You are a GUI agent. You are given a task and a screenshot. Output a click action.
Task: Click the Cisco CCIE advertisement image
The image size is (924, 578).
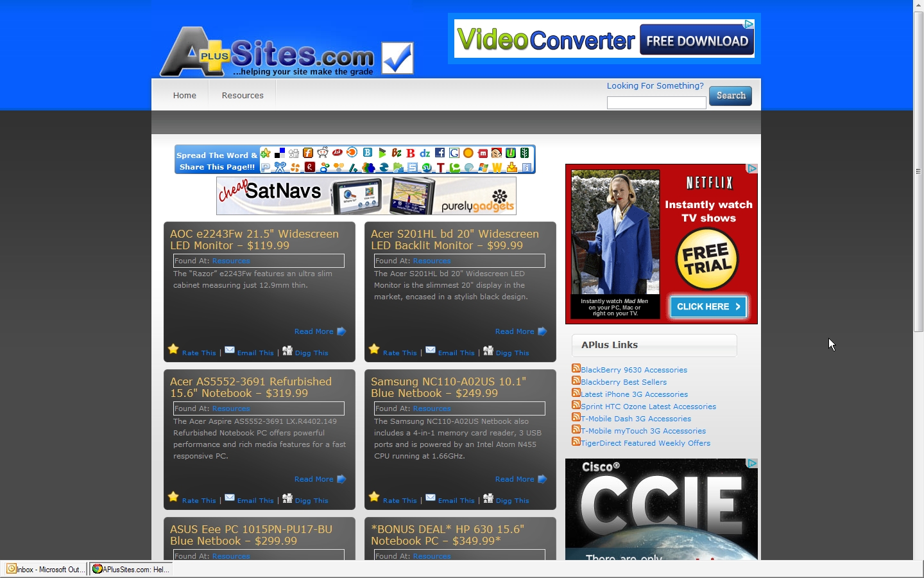[x=662, y=509]
